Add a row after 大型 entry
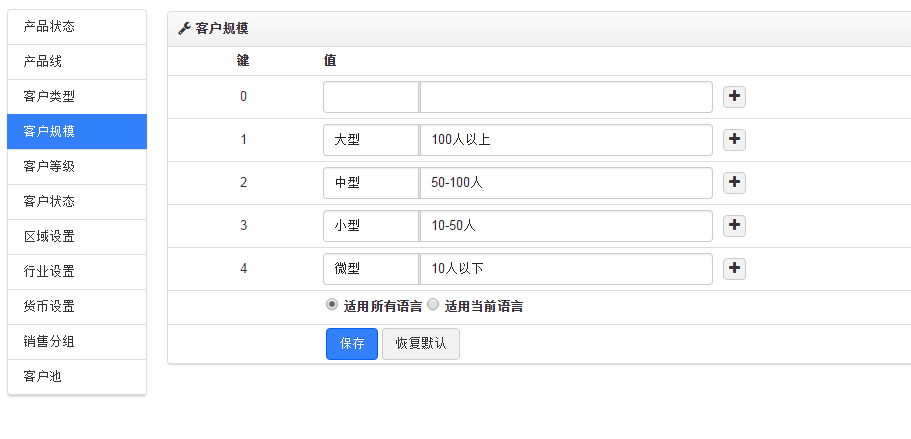The height and width of the screenshot is (439, 911). click(735, 140)
